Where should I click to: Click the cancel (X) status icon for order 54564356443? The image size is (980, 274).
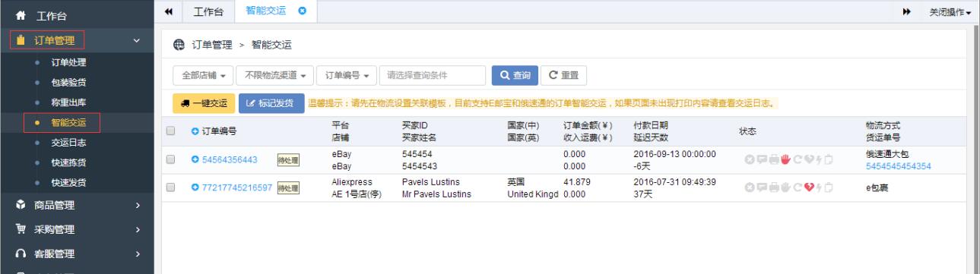749,159
